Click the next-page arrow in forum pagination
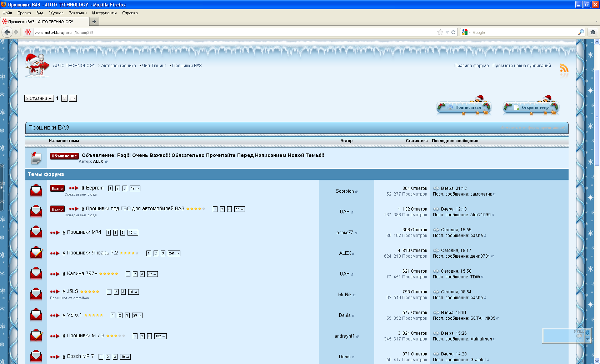600x364 pixels. click(x=73, y=98)
